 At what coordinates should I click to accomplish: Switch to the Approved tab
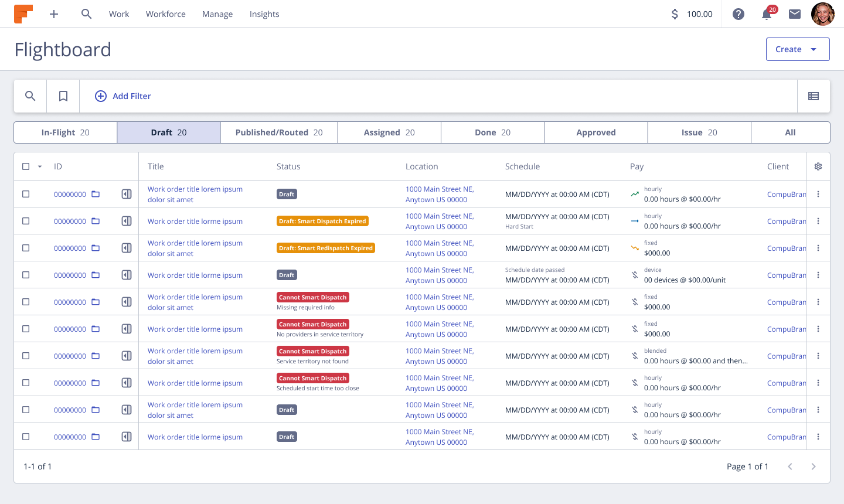tap(596, 132)
